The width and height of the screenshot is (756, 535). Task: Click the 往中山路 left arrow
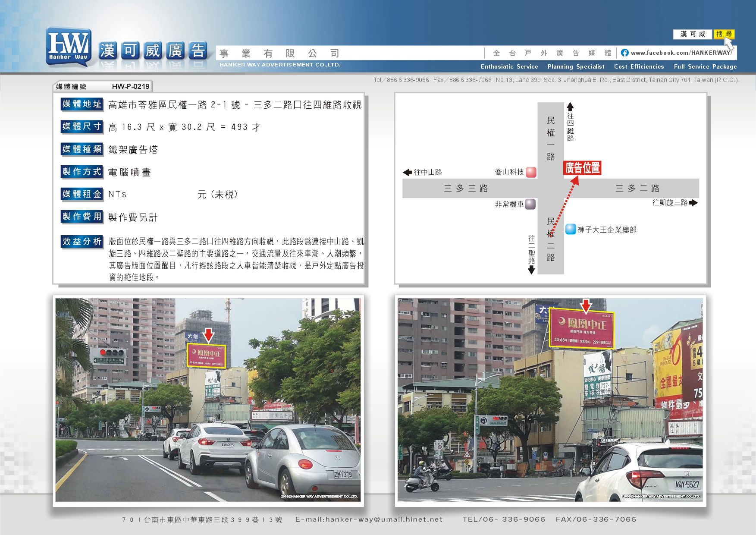(x=407, y=172)
